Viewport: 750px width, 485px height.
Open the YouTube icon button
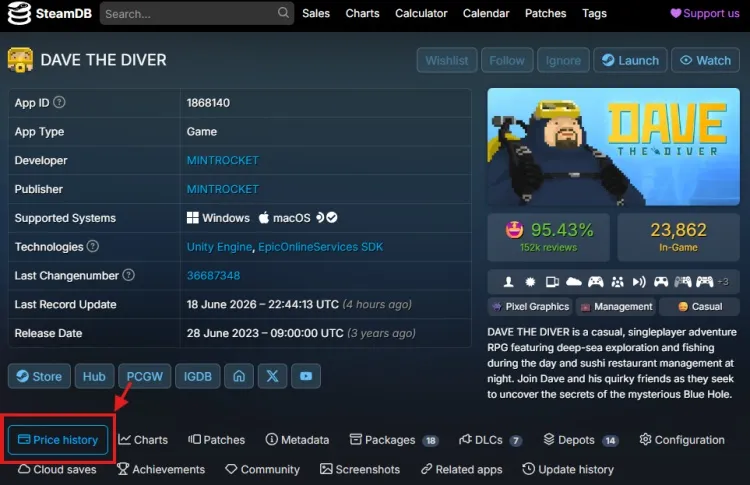coord(306,376)
